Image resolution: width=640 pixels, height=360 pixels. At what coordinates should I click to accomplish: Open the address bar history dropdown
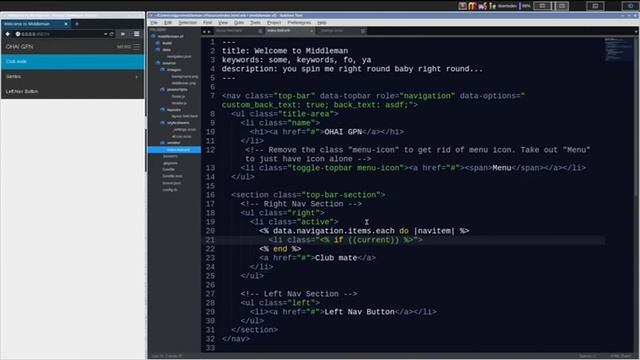[105, 34]
